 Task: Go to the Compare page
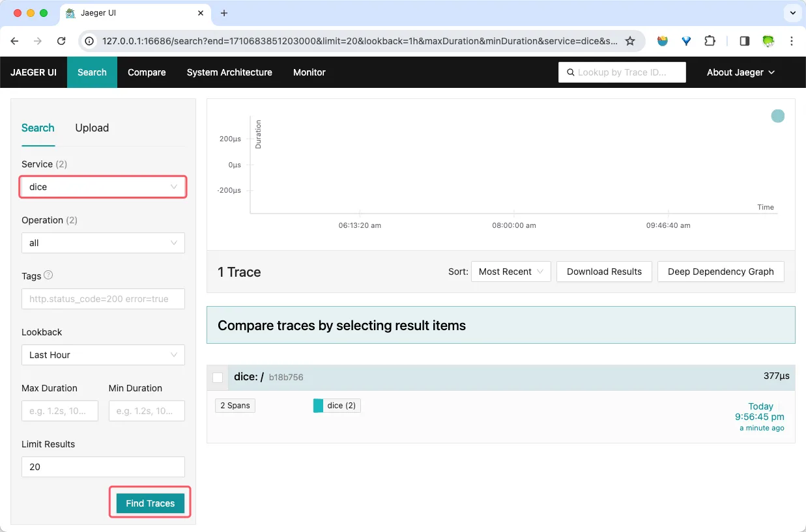[x=147, y=72]
